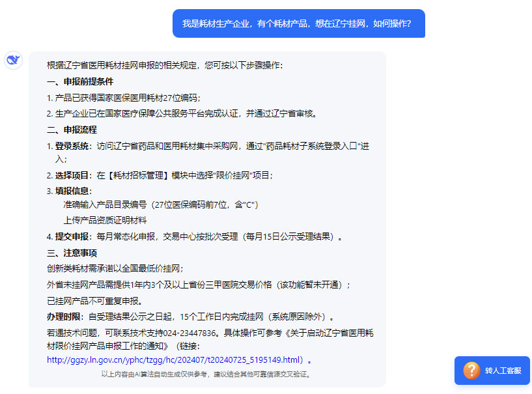Click the line 准确输入产品目录编号
Screen dimensions: 532x394
(x=161, y=204)
